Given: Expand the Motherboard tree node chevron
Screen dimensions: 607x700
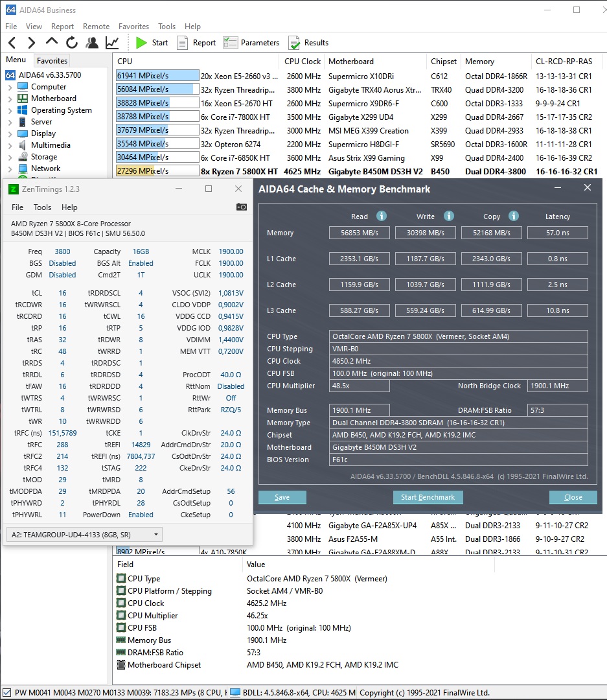Looking at the screenshot, I should pyautogui.click(x=10, y=99).
